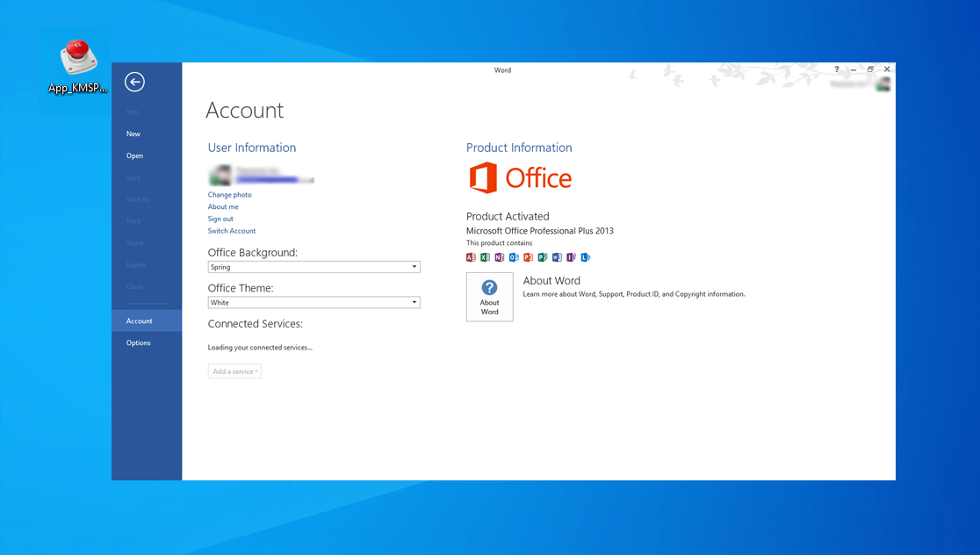The height and width of the screenshot is (555, 980).
Task: Open Options from the Backstage sidebar
Action: click(138, 342)
